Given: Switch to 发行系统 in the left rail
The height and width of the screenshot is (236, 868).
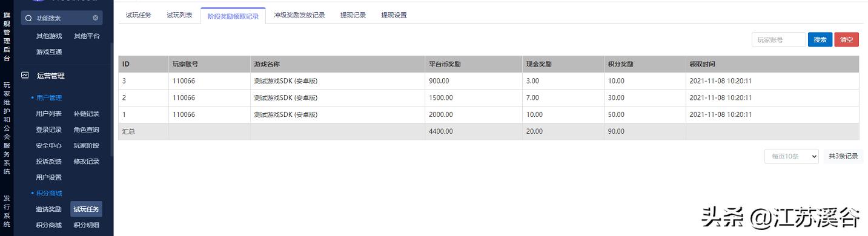Looking at the screenshot, I should [x=7, y=211].
